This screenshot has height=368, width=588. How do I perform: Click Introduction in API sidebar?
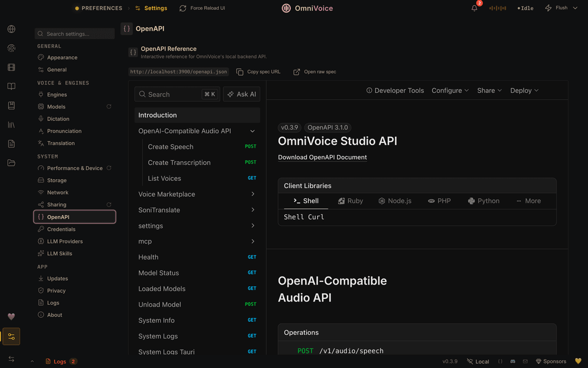(x=197, y=115)
